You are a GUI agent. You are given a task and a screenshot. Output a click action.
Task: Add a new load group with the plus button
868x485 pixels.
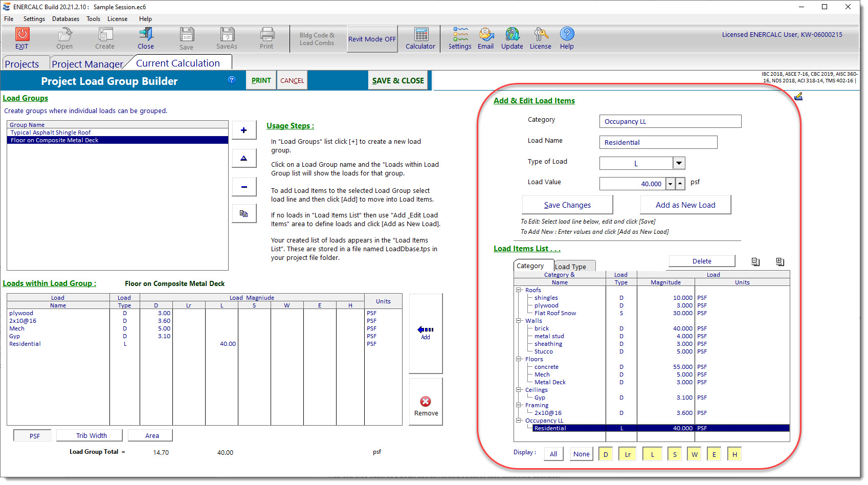pyautogui.click(x=244, y=130)
